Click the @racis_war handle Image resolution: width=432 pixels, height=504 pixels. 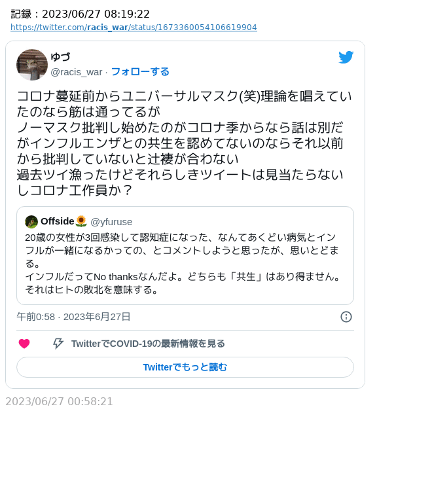click(77, 72)
